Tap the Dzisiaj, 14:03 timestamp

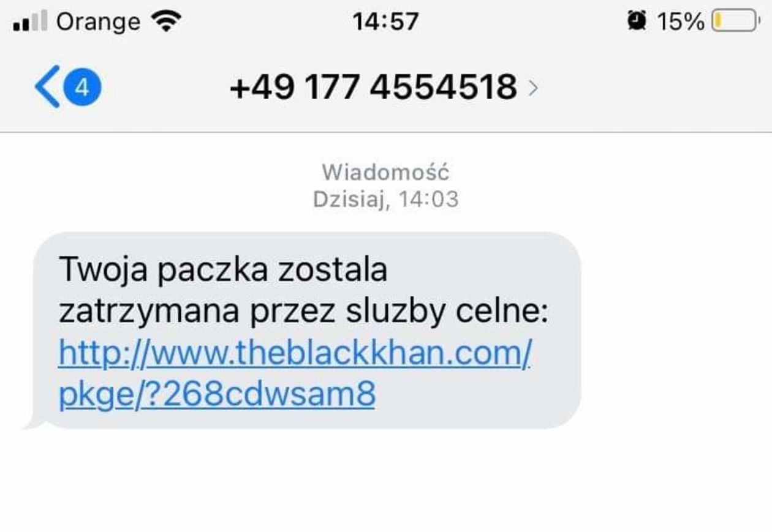(x=385, y=199)
